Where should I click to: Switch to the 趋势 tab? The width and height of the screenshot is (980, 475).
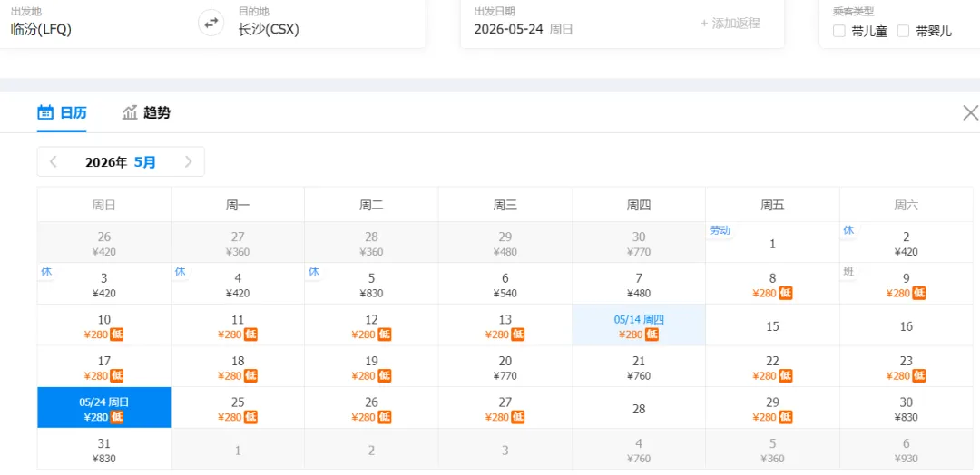[x=156, y=113]
